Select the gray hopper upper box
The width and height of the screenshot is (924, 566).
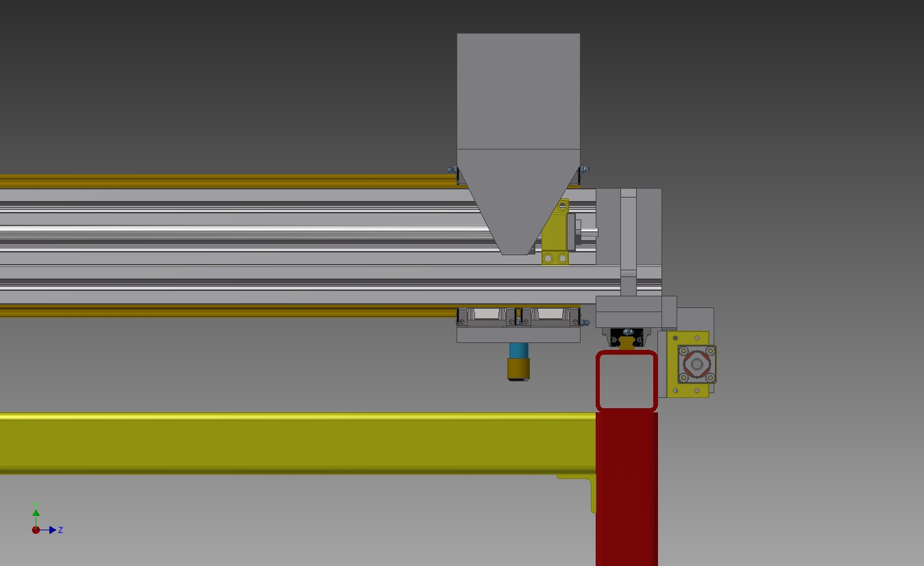tap(518, 91)
